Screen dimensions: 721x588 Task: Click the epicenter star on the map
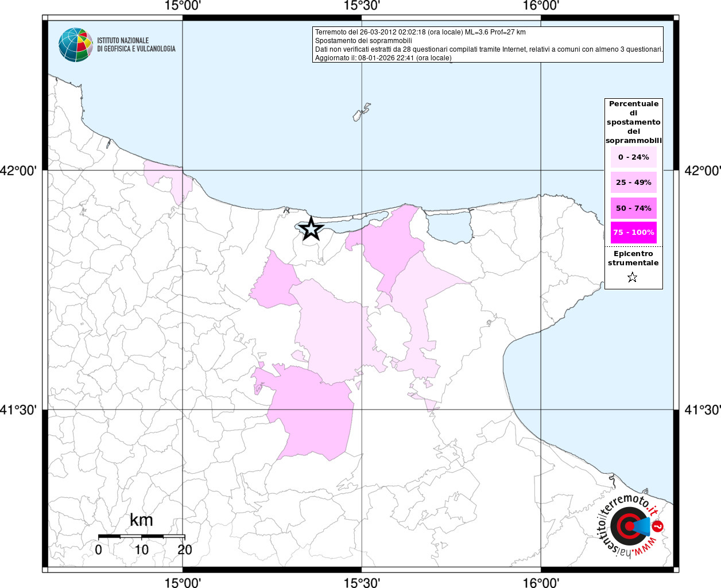311,229
